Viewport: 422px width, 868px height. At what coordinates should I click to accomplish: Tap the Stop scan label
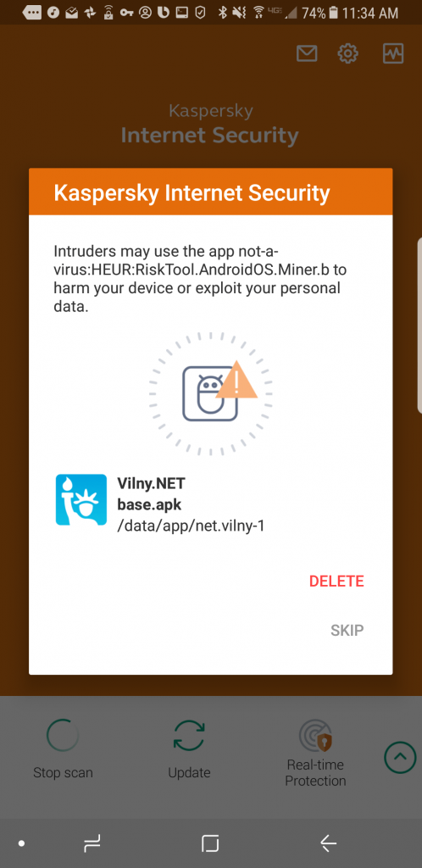[x=63, y=773]
